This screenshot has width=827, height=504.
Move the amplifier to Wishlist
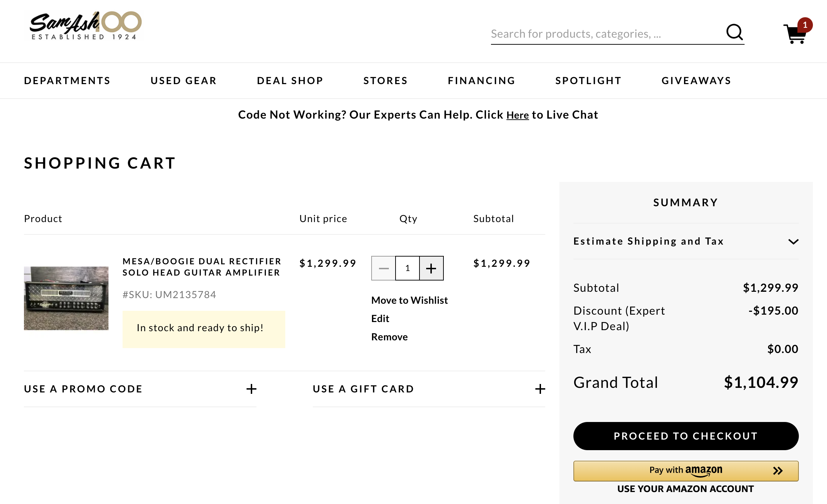tap(409, 300)
